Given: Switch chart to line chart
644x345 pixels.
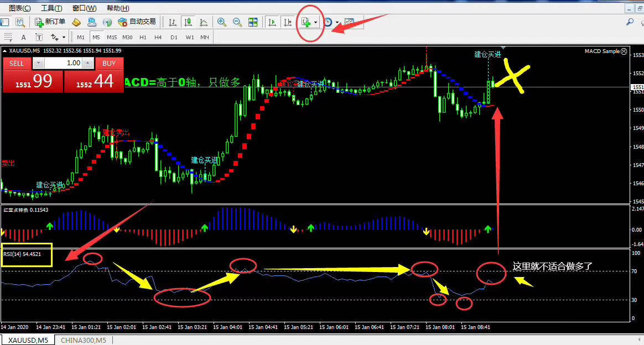Looking at the screenshot, I should pyautogui.click(x=204, y=22).
